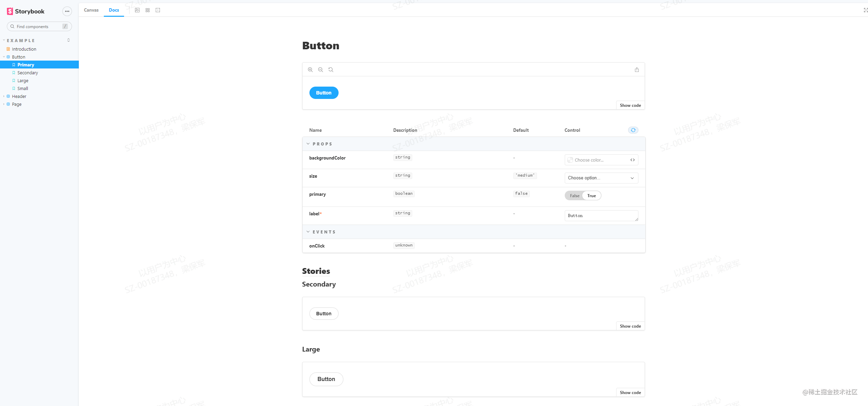Open canvas in new tab icon
This screenshot has height=406, width=868.
[637, 69]
